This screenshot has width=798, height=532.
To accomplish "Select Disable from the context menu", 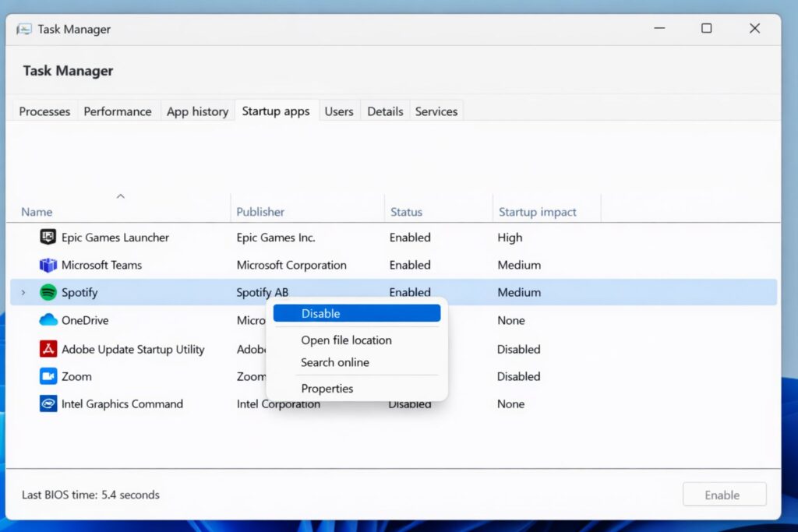I will (356, 313).
